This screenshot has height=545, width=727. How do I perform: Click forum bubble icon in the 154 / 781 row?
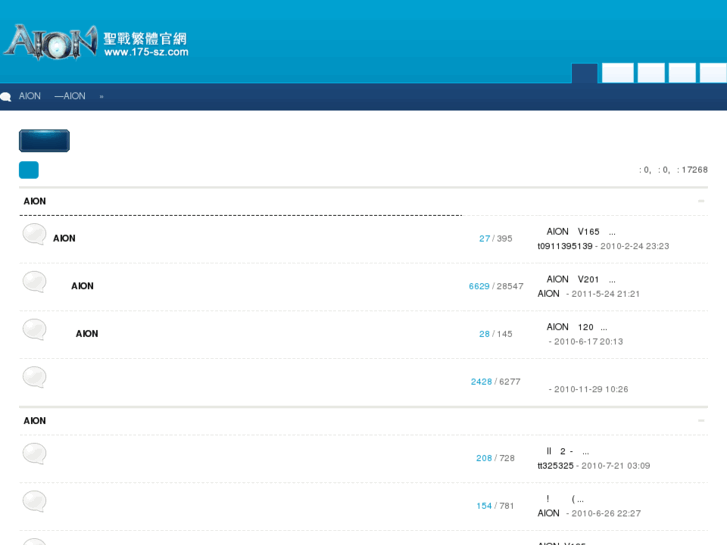point(34,501)
